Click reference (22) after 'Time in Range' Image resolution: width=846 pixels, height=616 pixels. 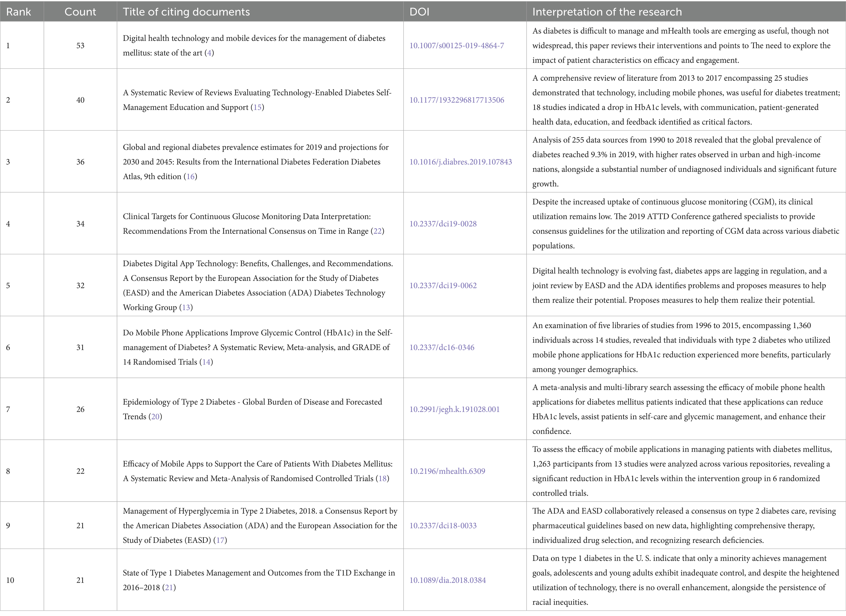tap(377, 231)
